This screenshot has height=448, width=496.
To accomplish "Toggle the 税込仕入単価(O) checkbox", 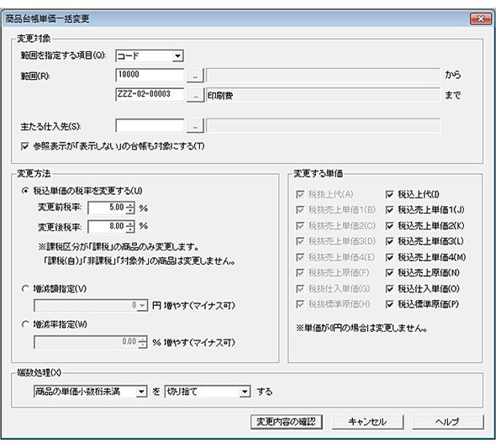I will (x=390, y=288).
